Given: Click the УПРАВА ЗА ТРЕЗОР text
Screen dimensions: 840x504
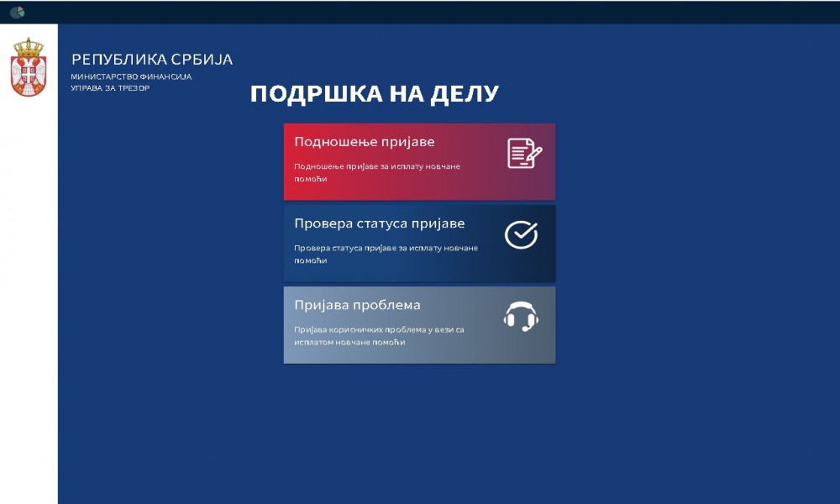Looking at the screenshot, I should coord(110,88).
